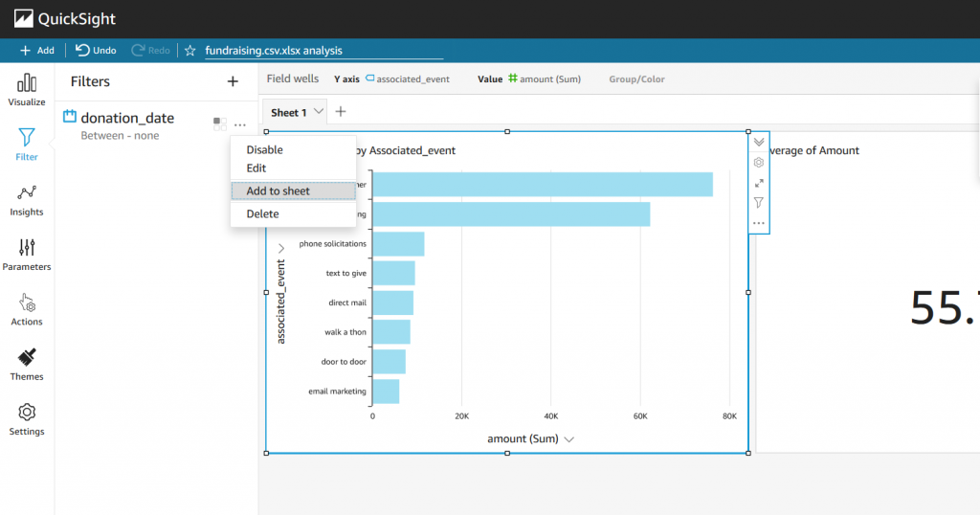Choose Add to sheet menu option
This screenshot has width=980, height=515.
(293, 190)
